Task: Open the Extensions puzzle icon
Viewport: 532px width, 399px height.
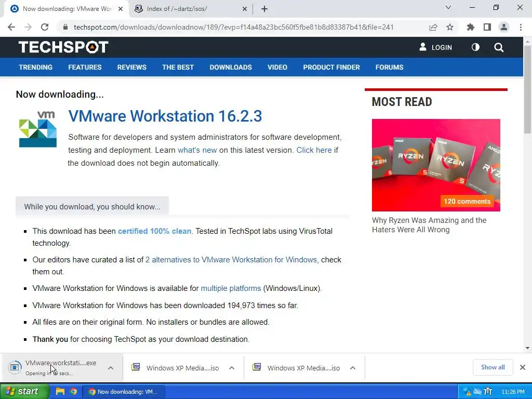Action: [471, 27]
